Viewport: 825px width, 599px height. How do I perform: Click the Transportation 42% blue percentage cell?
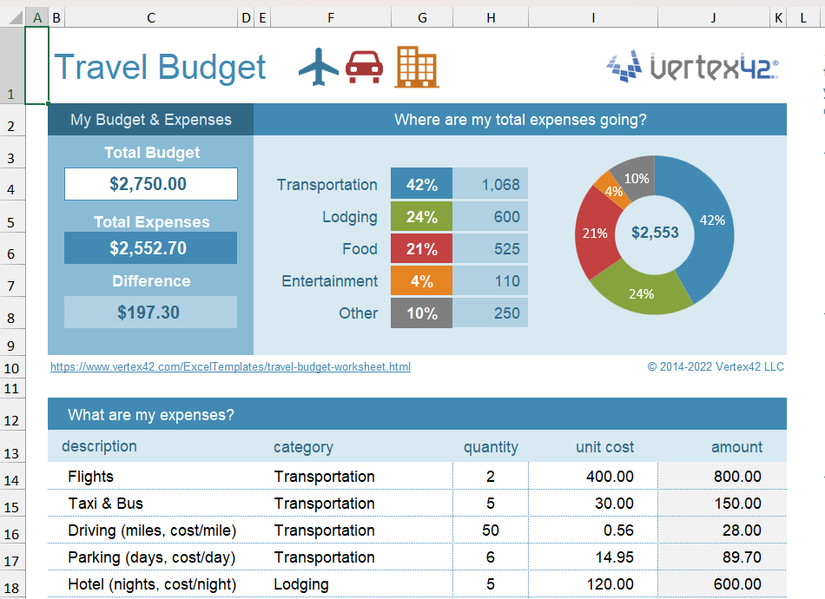click(421, 184)
